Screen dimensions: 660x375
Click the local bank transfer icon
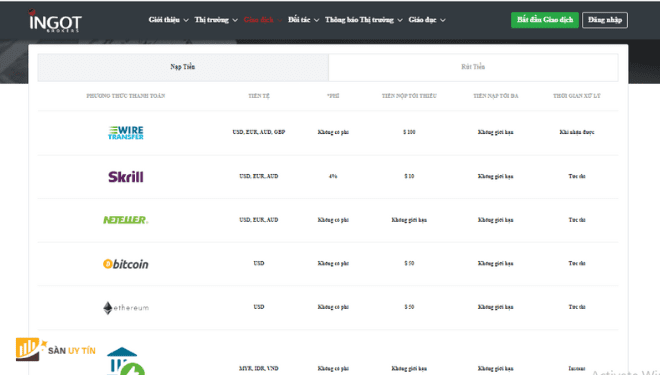125,361
